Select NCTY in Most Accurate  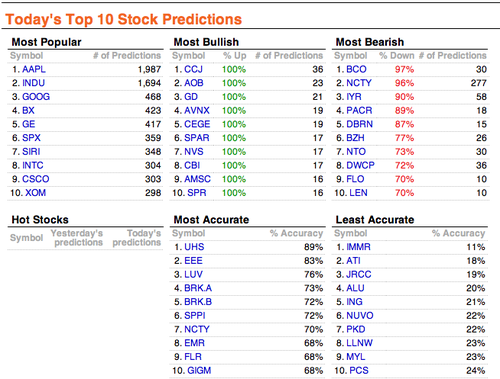(x=197, y=329)
